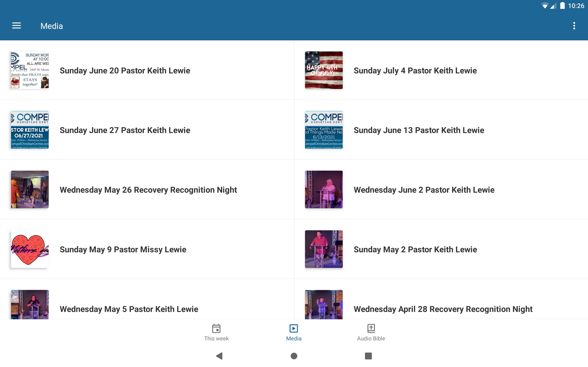Open hamburger menu in top left

17,26
